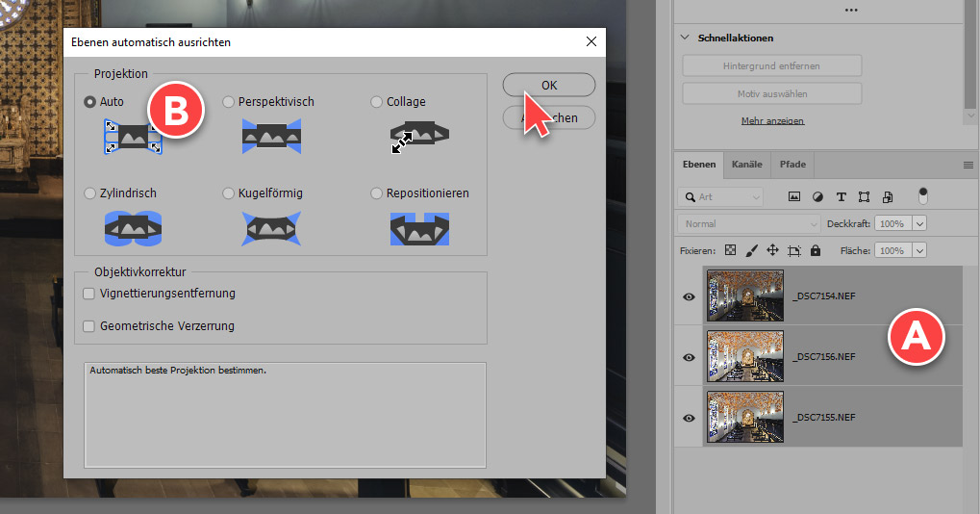Lock transparent pixels in Fixieren row

tap(730, 250)
